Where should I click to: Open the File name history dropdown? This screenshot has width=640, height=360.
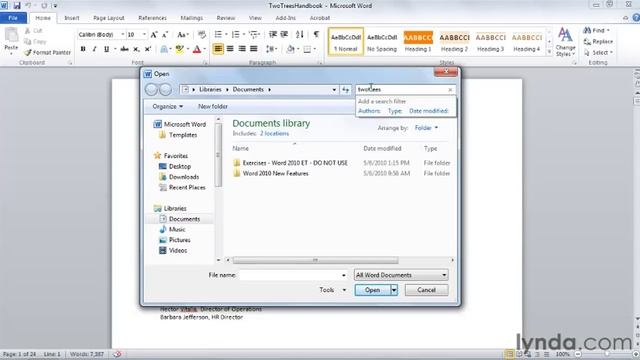click(344, 275)
